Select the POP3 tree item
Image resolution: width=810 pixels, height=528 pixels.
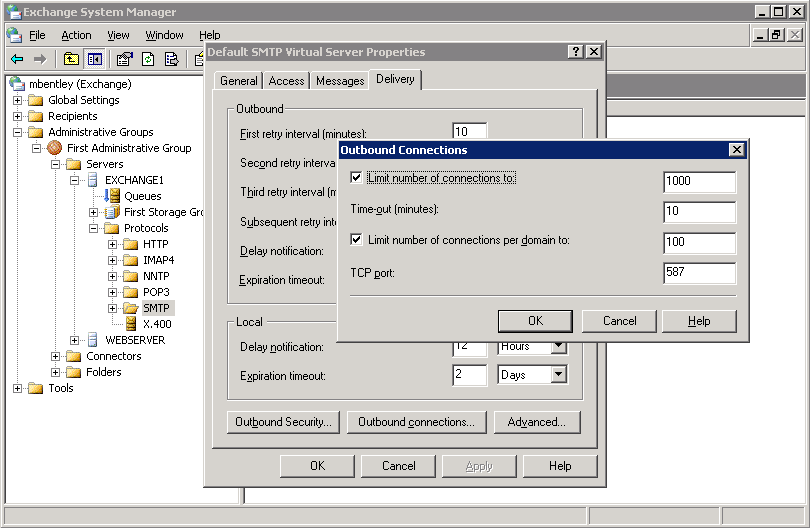[x=156, y=292]
